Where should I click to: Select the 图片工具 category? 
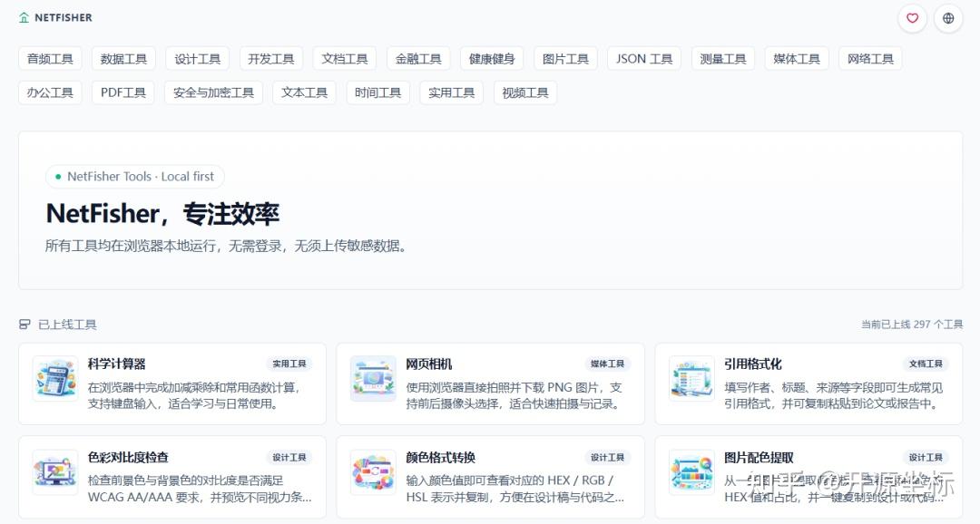tap(565, 59)
